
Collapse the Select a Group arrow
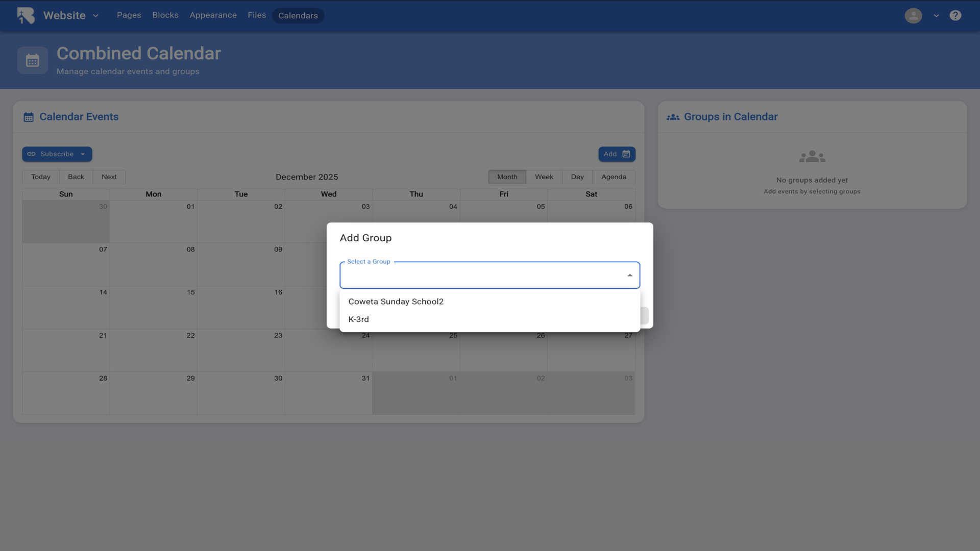point(629,275)
